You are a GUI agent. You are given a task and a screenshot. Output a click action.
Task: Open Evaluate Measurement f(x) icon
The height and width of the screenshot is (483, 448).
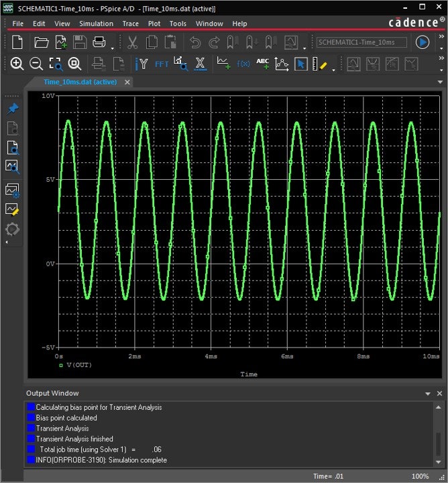click(243, 64)
